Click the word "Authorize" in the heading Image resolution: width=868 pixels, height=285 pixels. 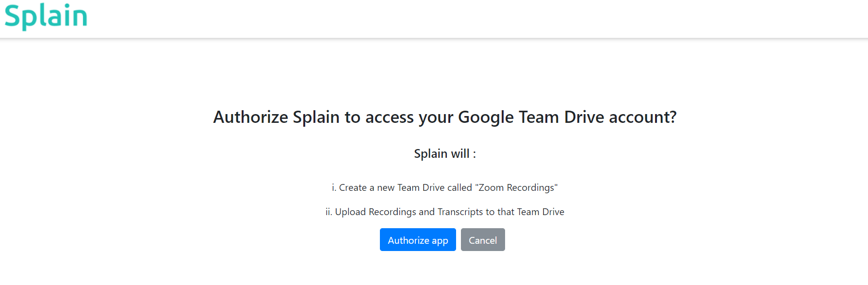(251, 117)
